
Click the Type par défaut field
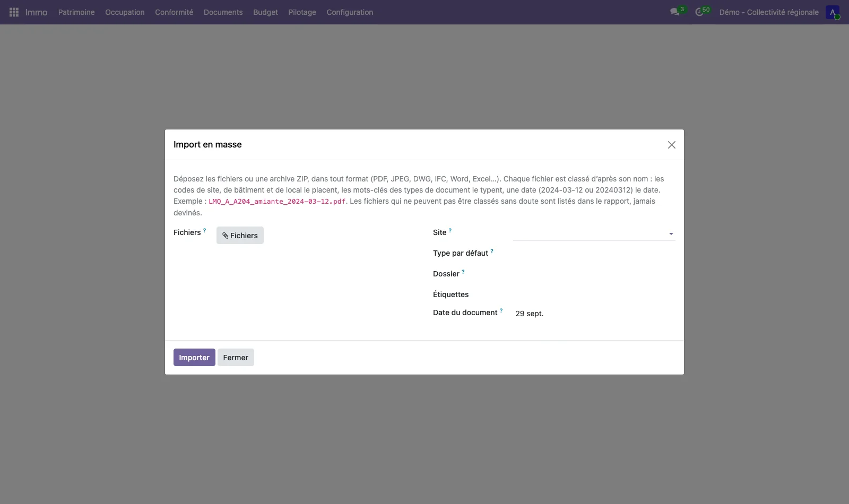tap(594, 254)
